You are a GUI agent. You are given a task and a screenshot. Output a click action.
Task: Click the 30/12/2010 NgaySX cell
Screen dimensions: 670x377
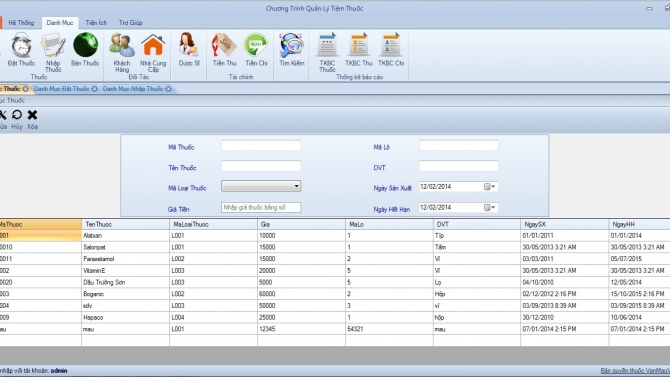pos(565,318)
